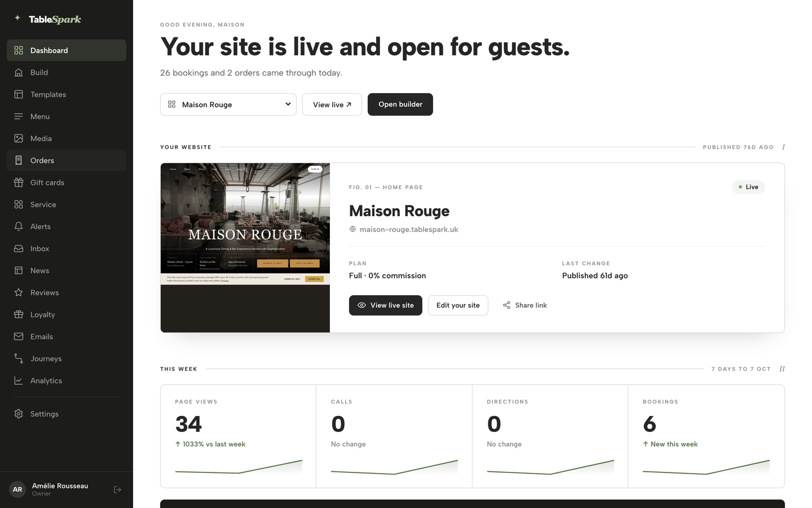Click the Reviews star icon

(x=19, y=292)
